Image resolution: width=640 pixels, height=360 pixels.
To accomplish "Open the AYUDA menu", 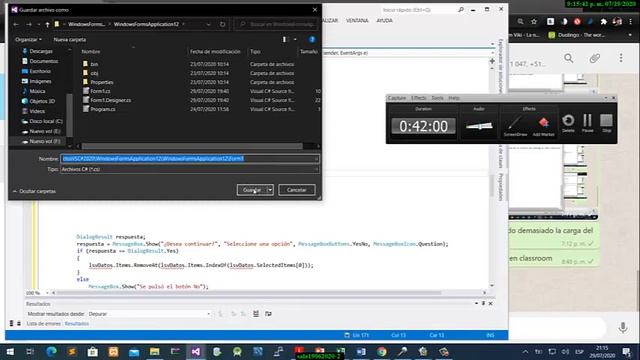I will (x=384, y=20).
